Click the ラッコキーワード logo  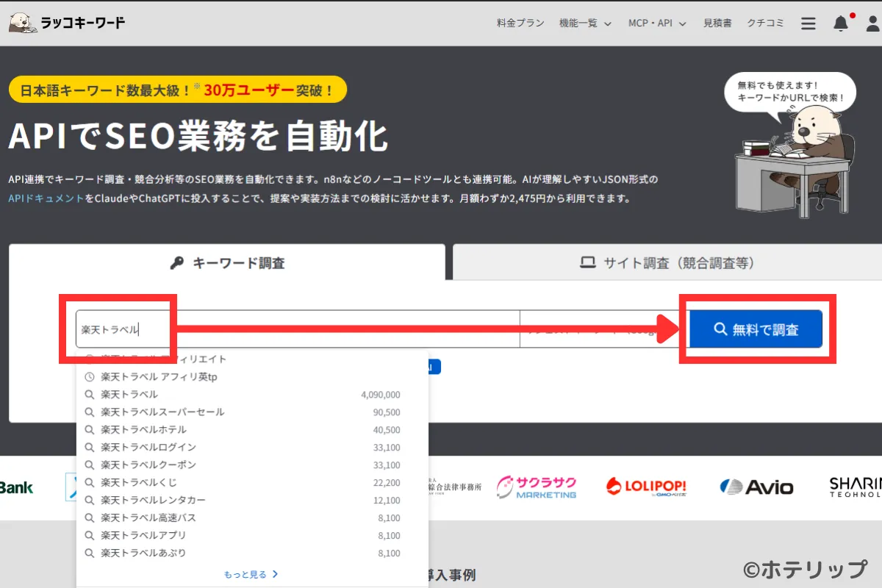67,23
